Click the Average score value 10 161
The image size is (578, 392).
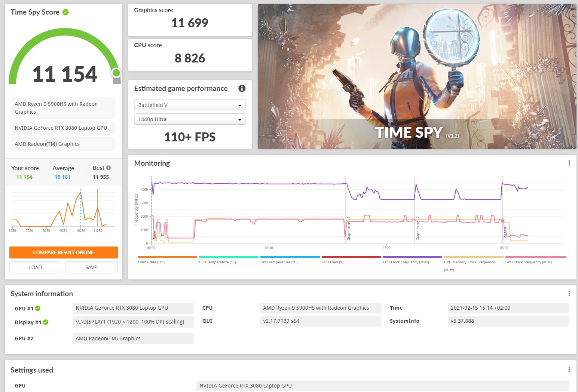pyautogui.click(x=62, y=177)
